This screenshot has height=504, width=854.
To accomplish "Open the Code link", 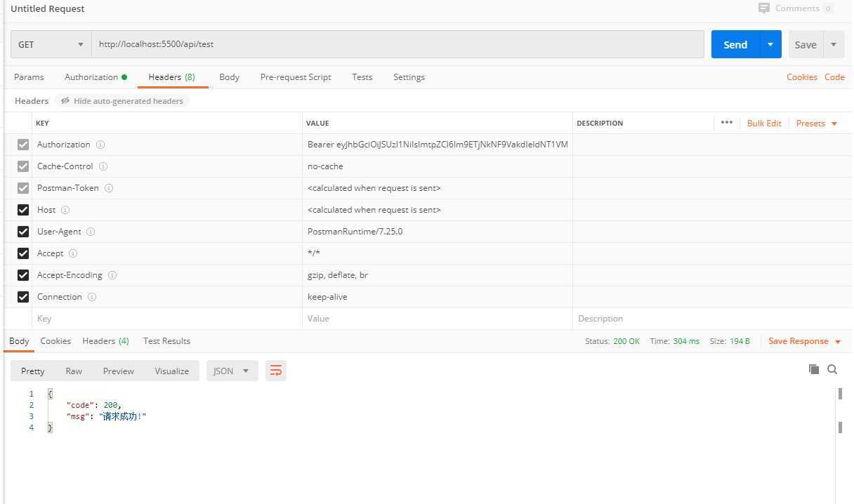I will coord(834,77).
